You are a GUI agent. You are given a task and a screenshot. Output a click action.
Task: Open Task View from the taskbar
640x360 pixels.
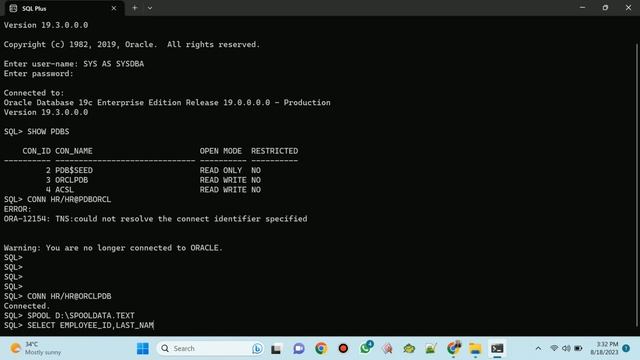[276, 349]
